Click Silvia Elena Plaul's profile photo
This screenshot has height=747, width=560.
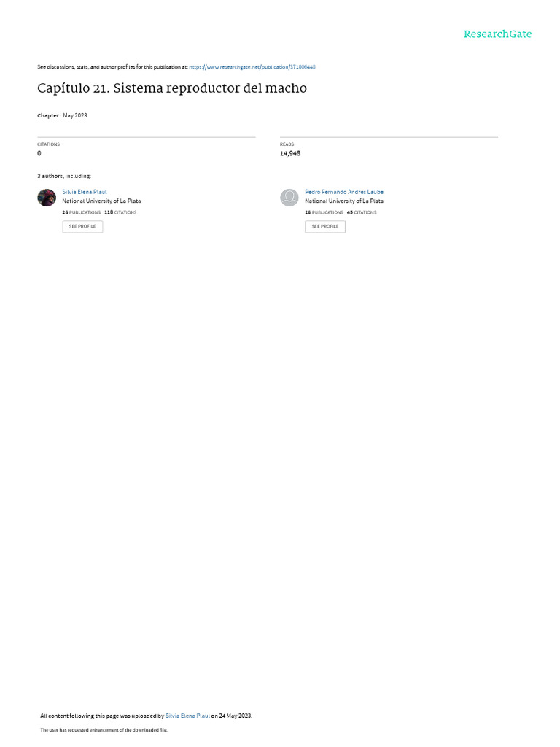tap(47, 197)
